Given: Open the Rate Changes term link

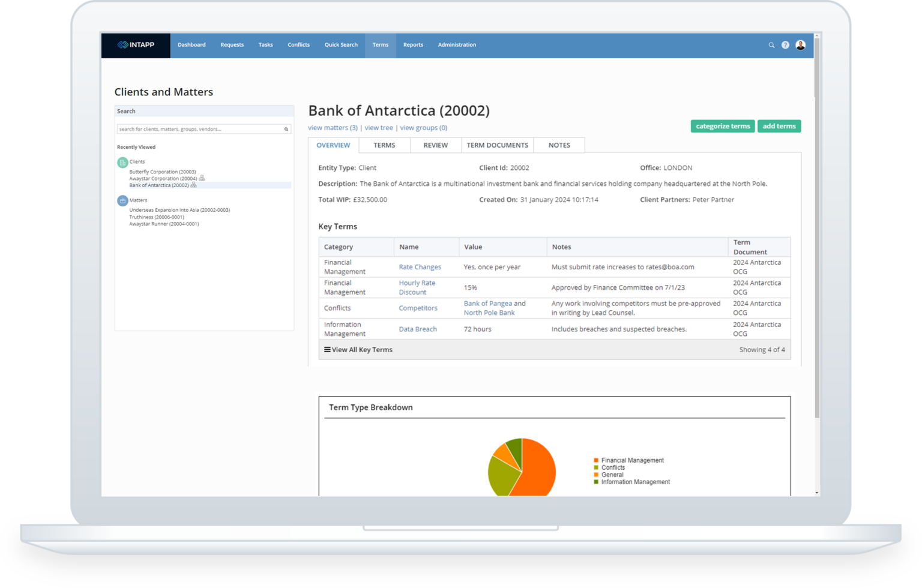Looking at the screenshot, I should coord(420,266).
